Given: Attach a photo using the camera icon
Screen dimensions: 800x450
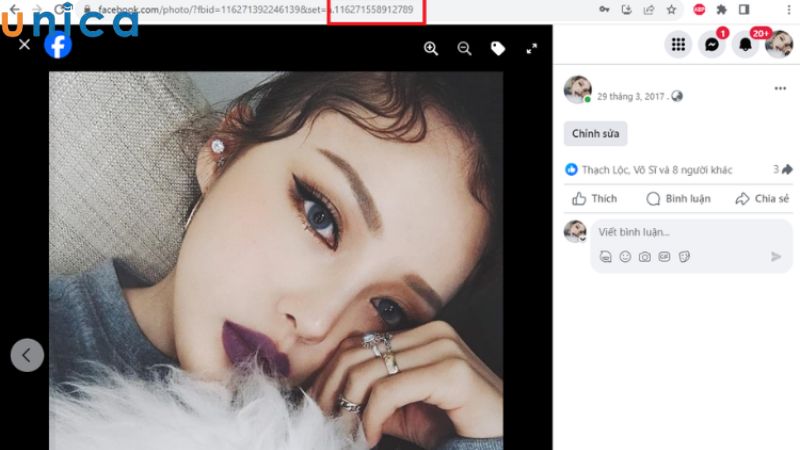Looking at the screenshot, I should [x=644, y=257].
